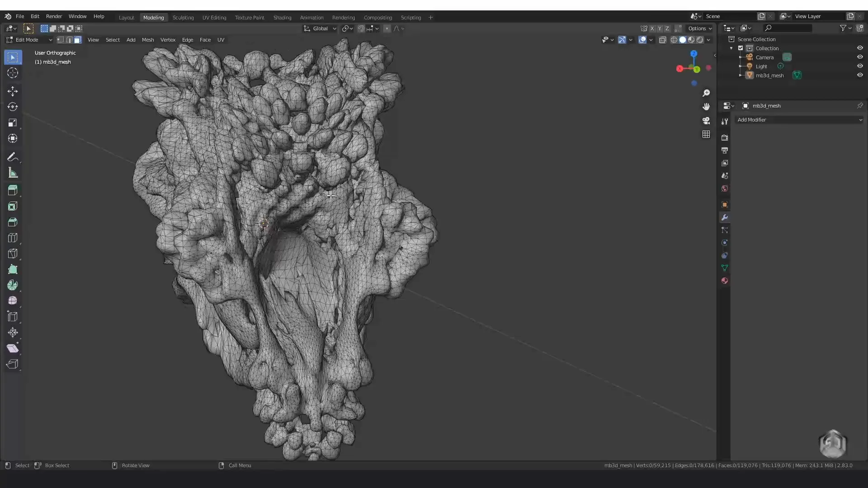Select the Loop Cut tool
868x488 pixels.
point(13,238)
